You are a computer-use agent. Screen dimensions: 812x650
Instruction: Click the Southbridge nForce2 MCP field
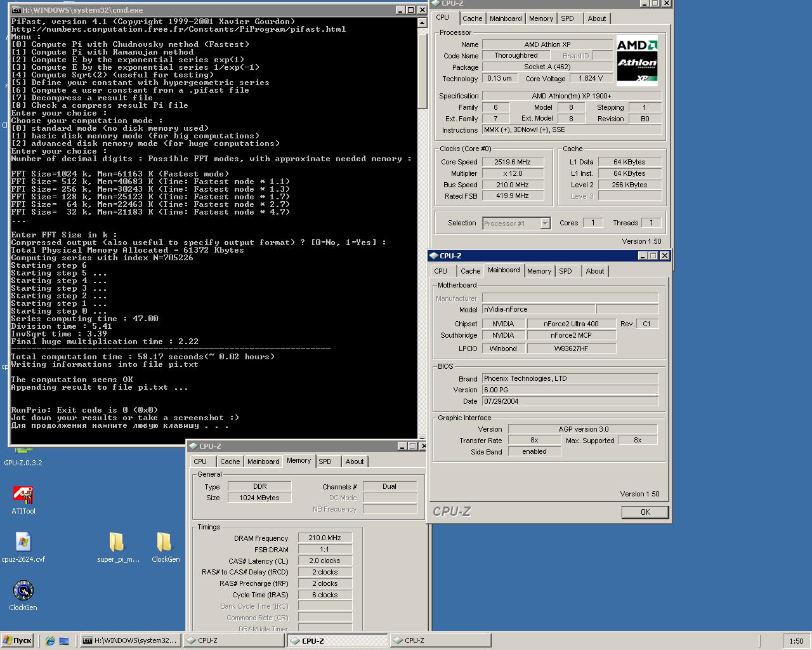(x=571, y=335)
